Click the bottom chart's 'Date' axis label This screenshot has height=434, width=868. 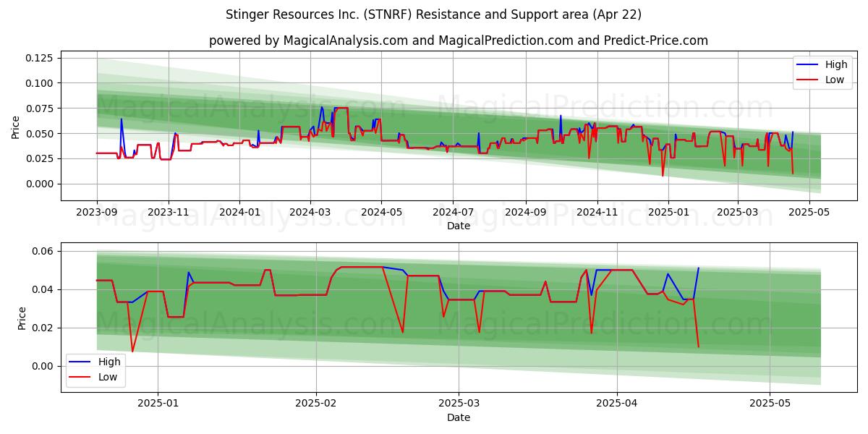tap(459, 417)
